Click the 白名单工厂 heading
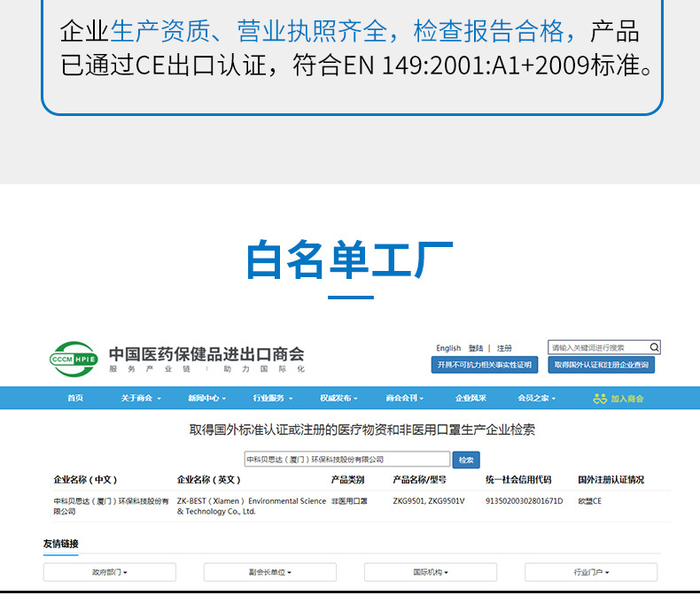This screenshot has width=700, height=611. click(349, 260)
